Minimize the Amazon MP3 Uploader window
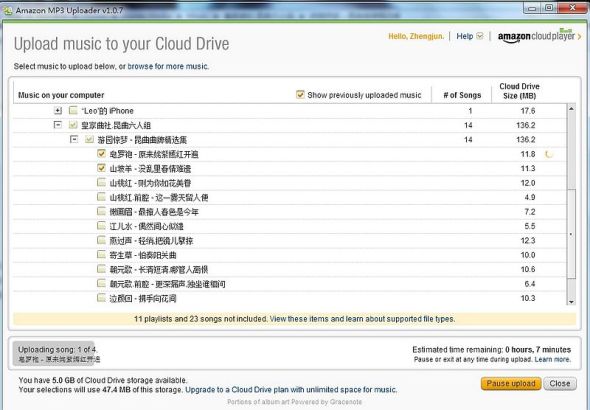The width and height of the screenshot is (590, 410). (x=532, y=8)
